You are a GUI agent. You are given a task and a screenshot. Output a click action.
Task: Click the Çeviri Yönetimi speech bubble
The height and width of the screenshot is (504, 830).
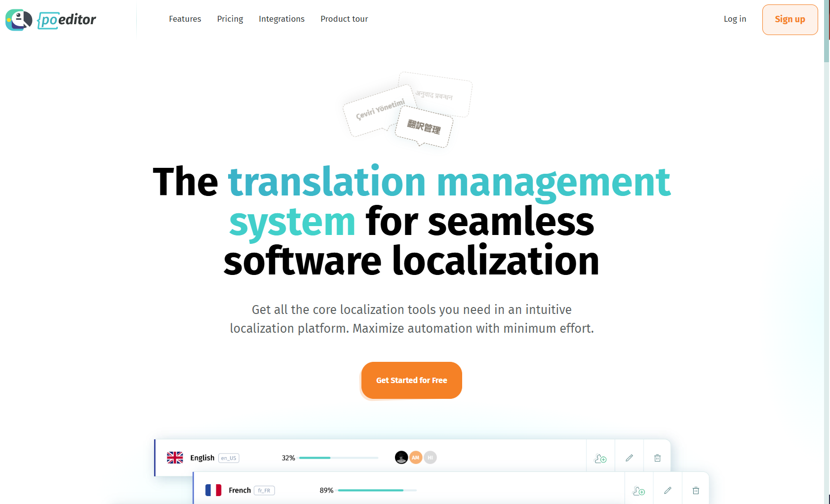379,110
